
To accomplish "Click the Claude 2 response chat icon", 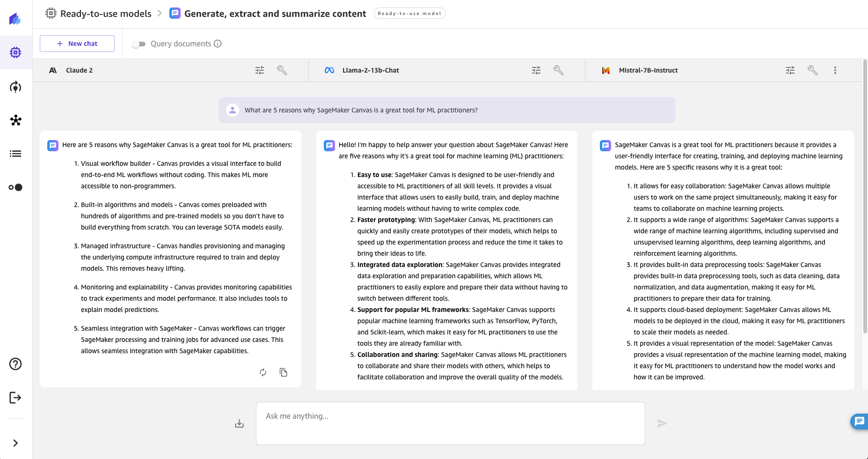I will 53,145.
